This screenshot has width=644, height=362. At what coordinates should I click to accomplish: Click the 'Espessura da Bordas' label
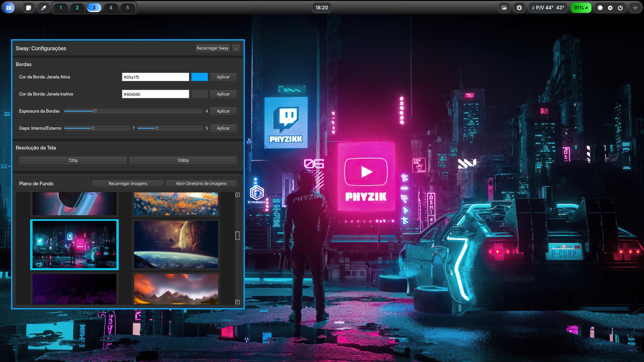(x=39, y=111)
